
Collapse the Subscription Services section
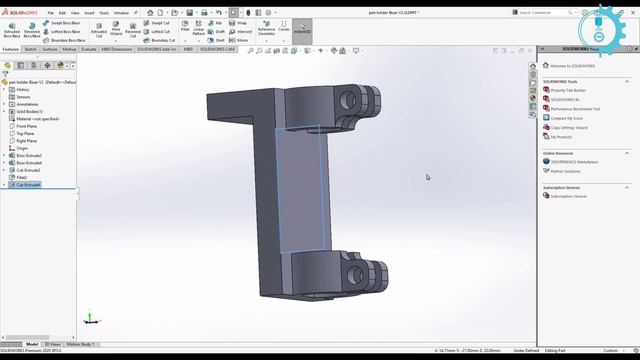pos(627,187)
